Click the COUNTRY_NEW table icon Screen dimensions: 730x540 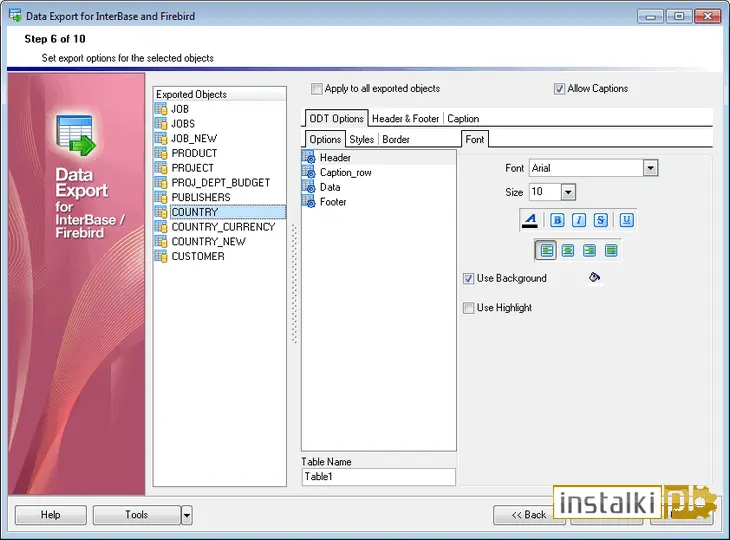pyautogui.click(x=161, y=242)
